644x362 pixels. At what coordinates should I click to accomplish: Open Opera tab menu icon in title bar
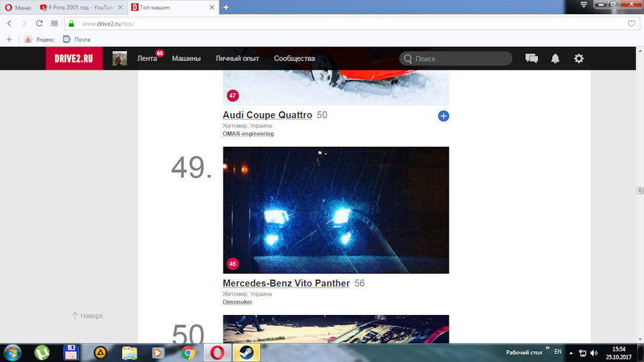tap(584, 5)
